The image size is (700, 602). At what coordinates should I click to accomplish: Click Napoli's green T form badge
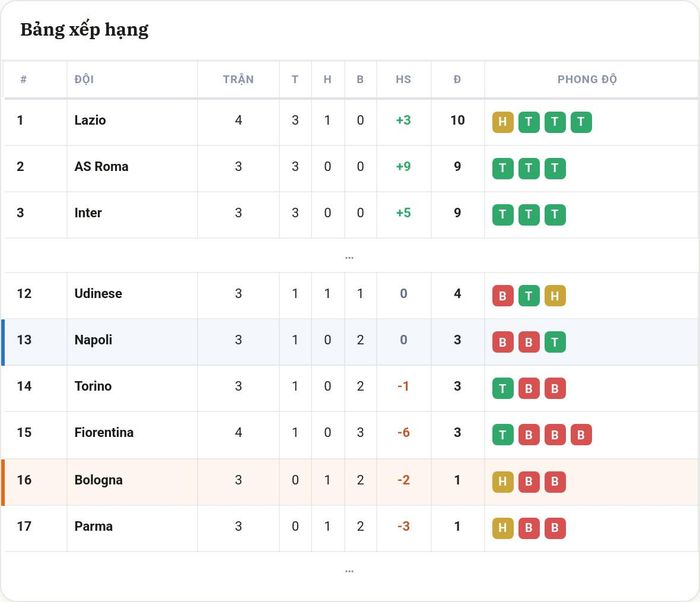tap(555, 342)
